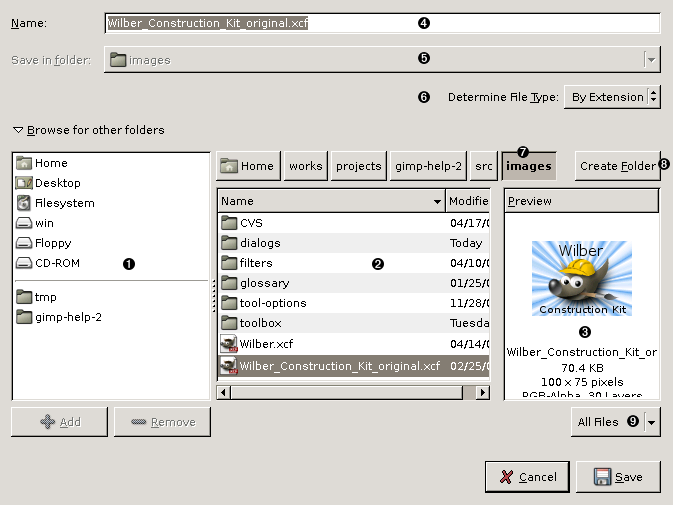Click the Name text input field

382,22
